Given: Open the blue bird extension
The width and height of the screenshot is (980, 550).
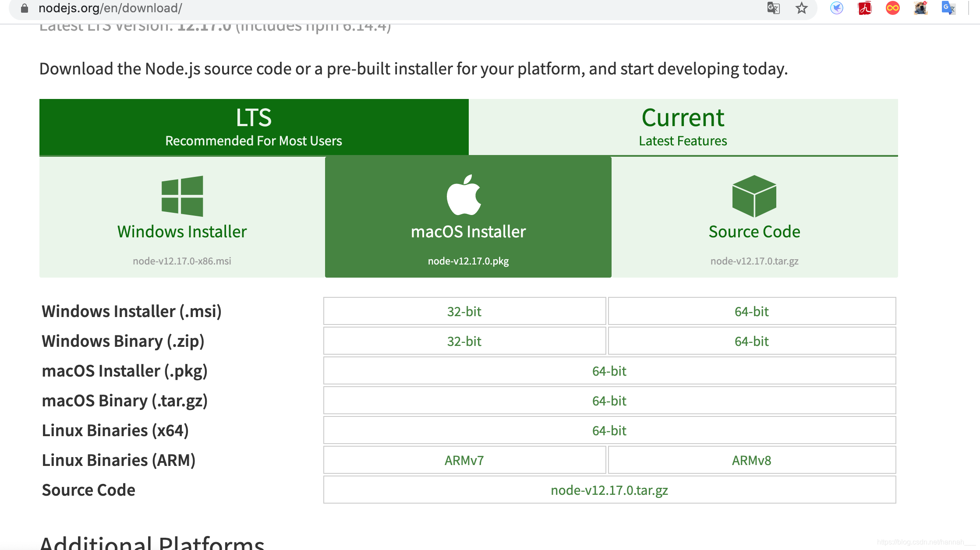Looking at the screenshot, I should [x=836, y=8].
